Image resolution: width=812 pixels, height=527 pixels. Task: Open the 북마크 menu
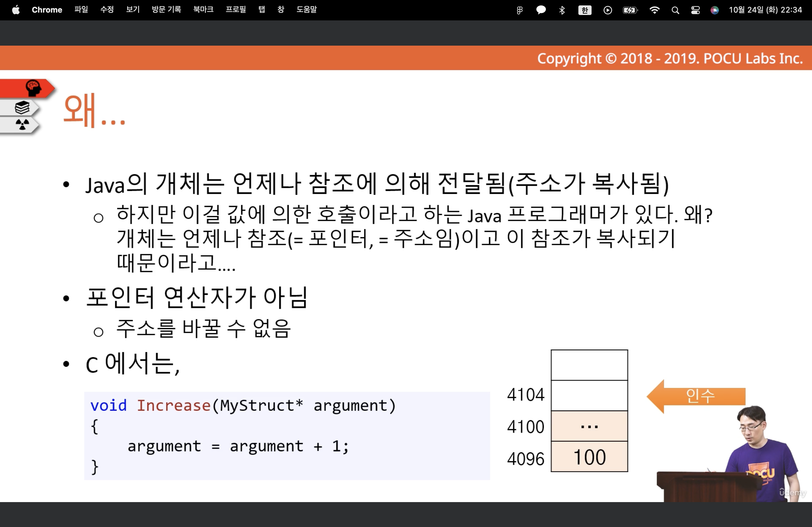pos(203,10)
